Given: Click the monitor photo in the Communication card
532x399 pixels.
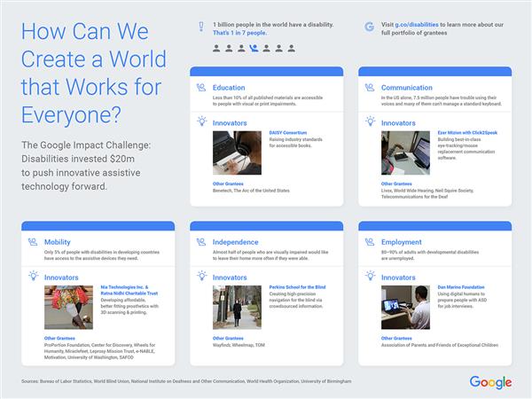Looking at the screenshot, I should coord(405,153).
